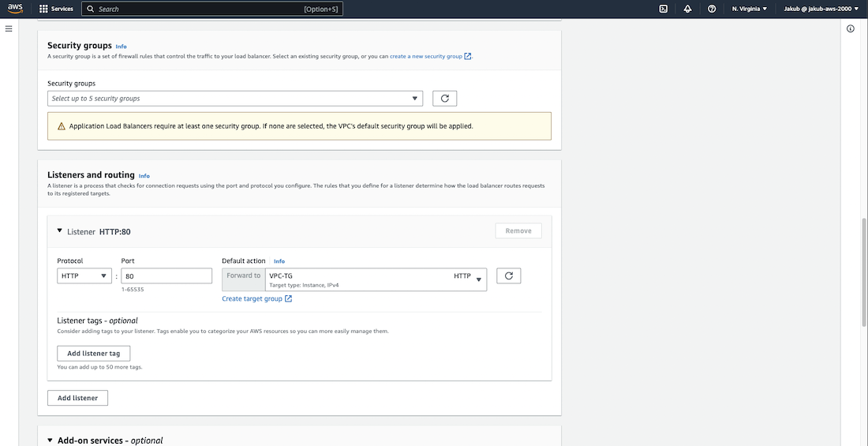The image size is (868, 446).
Task: Open the Protocol HTTP dropdown
Action: click(85, 275)
